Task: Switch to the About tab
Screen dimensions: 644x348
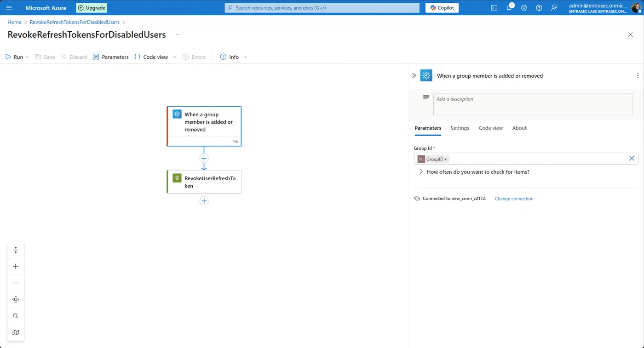Action: (519, 128)
